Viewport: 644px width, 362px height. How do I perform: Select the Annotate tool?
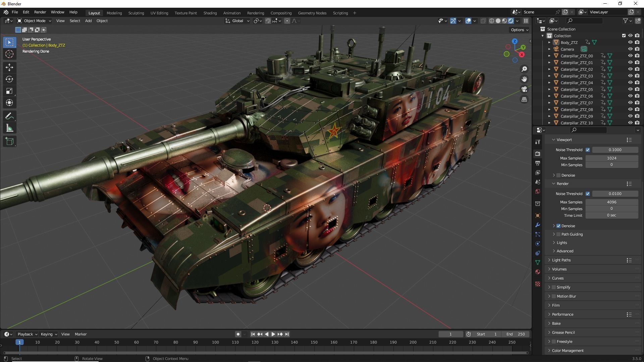point(9,116)
